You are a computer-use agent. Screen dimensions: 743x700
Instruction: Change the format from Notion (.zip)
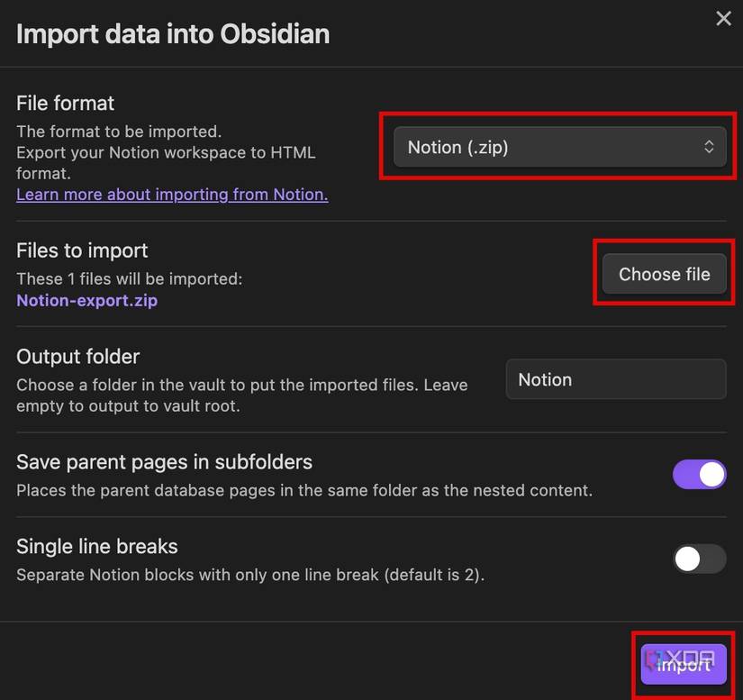558,146
